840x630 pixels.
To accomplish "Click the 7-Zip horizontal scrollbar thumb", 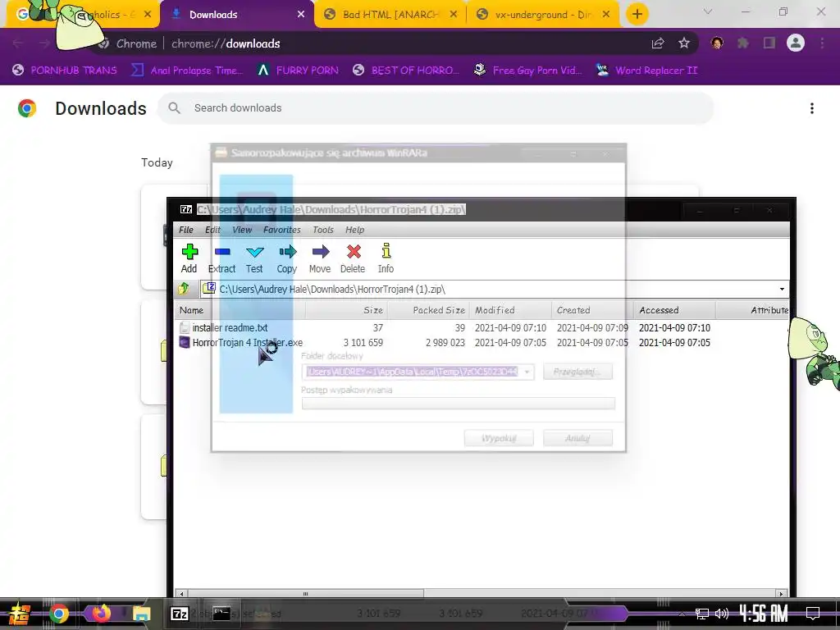I will click(x=305, y=594).
